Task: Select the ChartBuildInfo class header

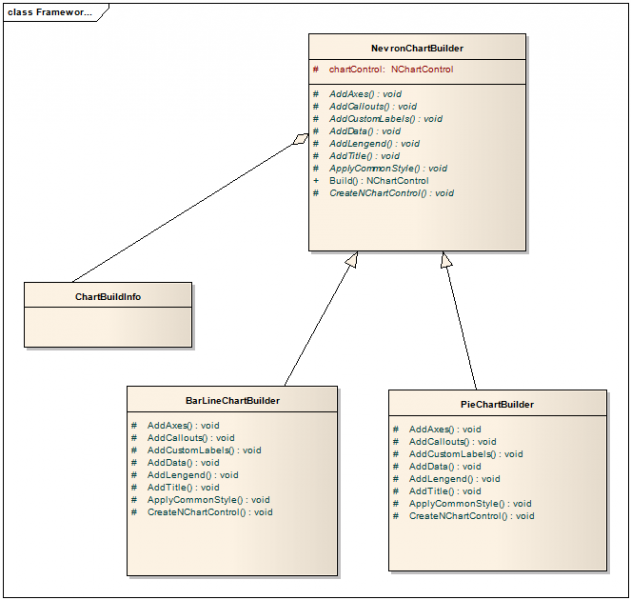Action: 108,296
